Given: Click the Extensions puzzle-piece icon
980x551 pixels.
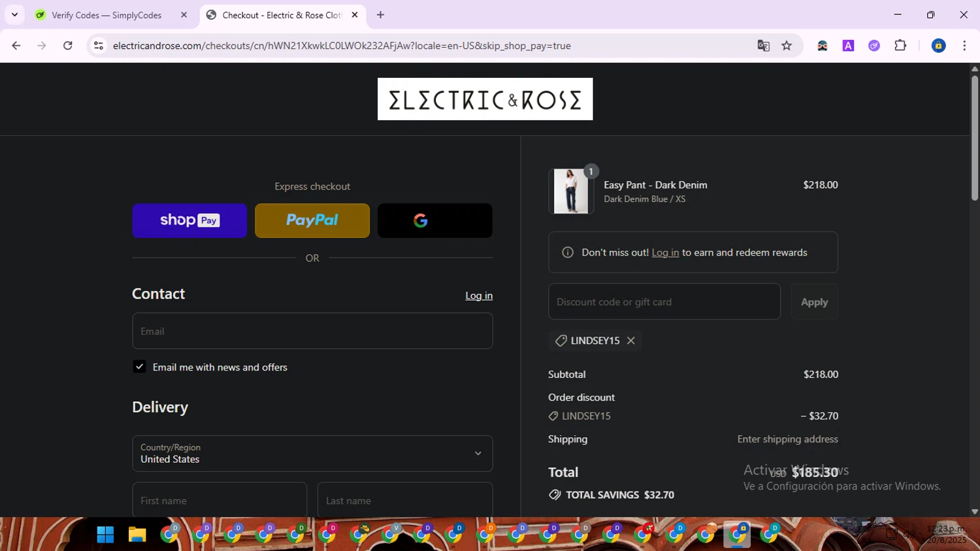Looking at the screenshot, I should [900, 46].
